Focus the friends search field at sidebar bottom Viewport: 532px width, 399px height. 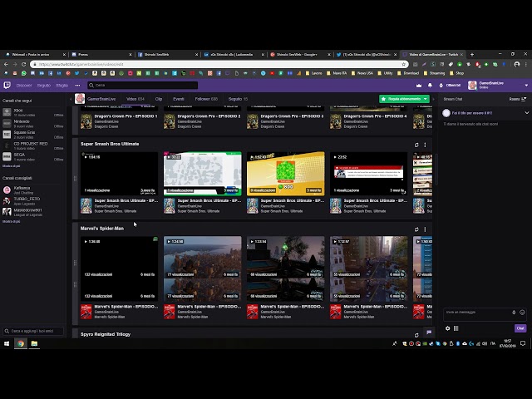(x=33, y=331)
